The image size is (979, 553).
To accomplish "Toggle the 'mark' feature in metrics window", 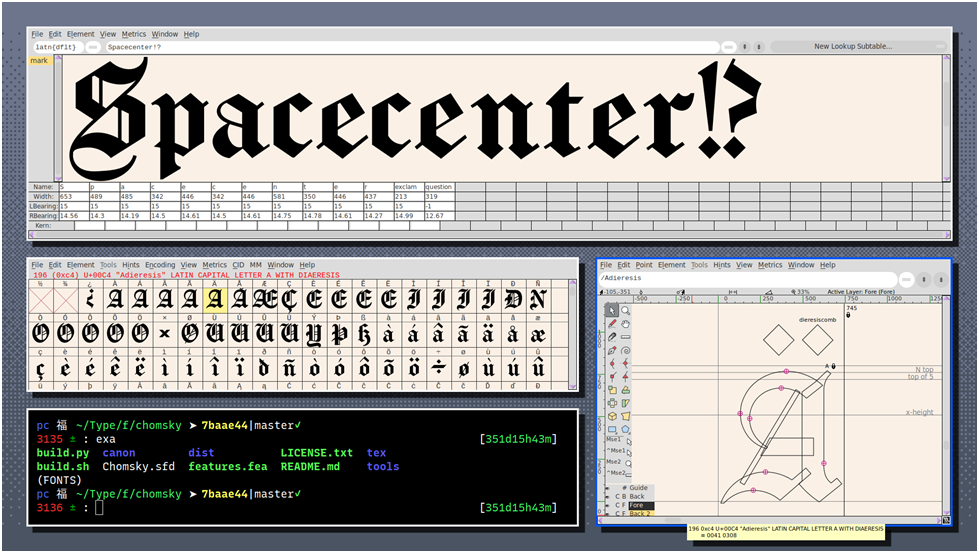I will coord(39,61).
